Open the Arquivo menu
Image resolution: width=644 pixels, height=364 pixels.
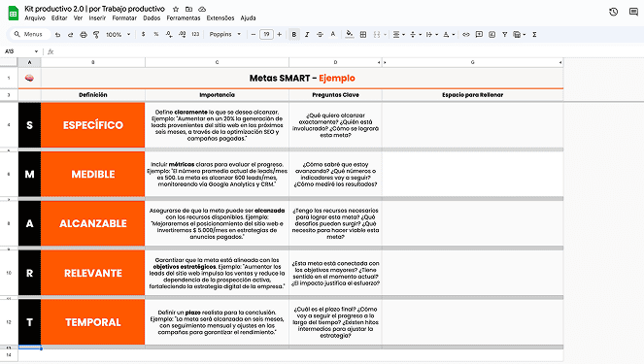(35, 18)
